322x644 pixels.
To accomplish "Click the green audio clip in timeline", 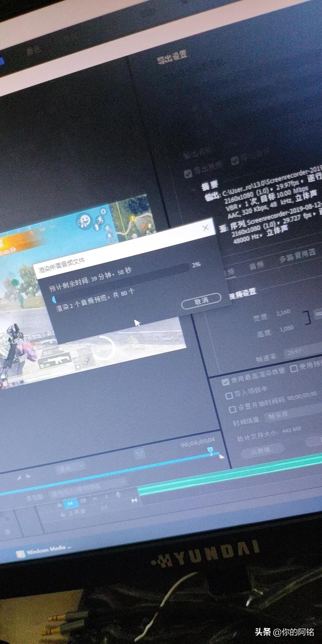I will click(x=230, y=475).
